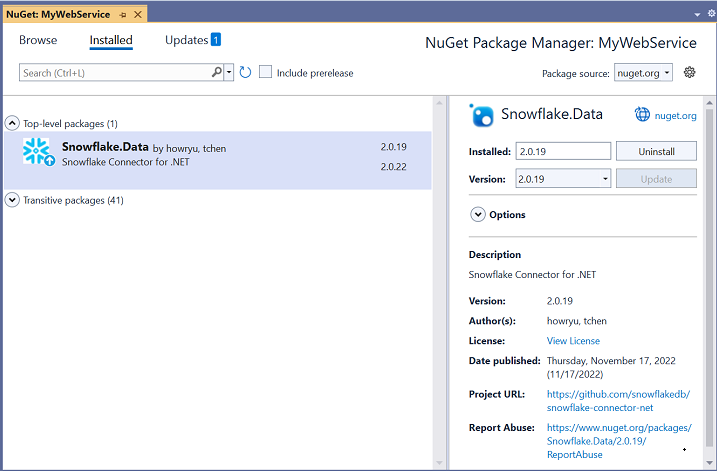Click the refresh packages icon
The image size is (717, 471).
click(246, 72)
